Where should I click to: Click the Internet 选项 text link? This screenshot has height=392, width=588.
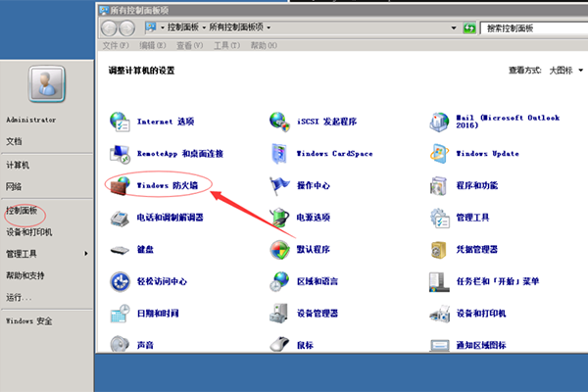click(x=166, y=122)
